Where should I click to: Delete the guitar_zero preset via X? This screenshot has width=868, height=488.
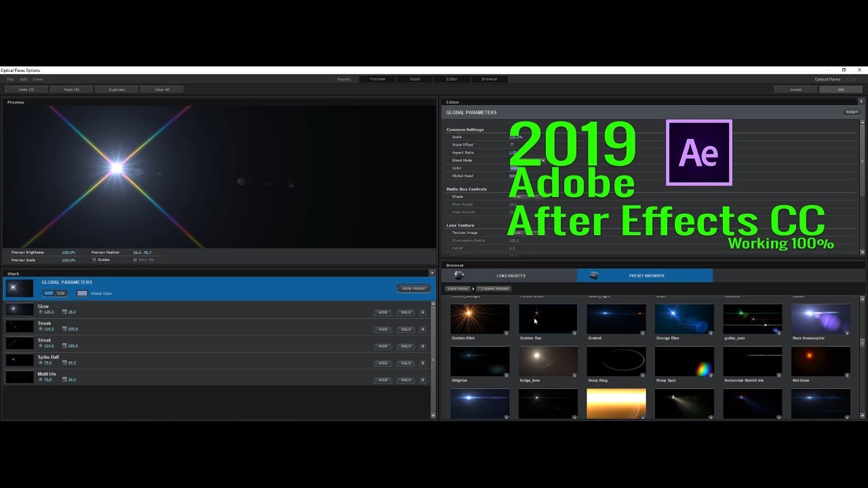click(778, 333)
